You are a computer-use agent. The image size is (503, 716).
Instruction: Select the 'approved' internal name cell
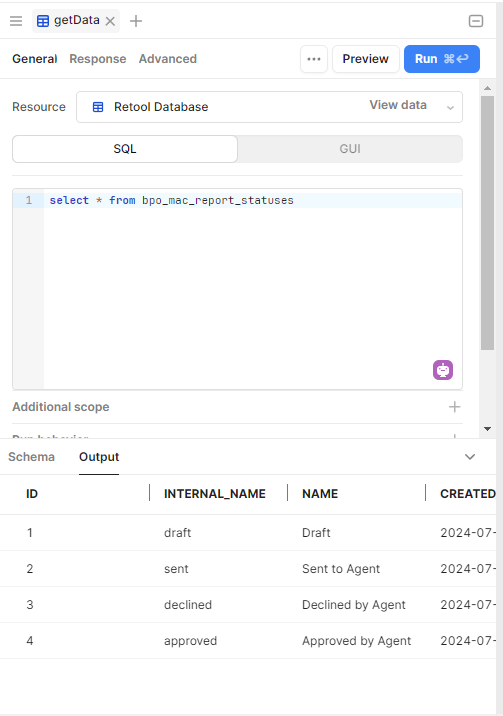pyautogui.click(x=191, y=641)
